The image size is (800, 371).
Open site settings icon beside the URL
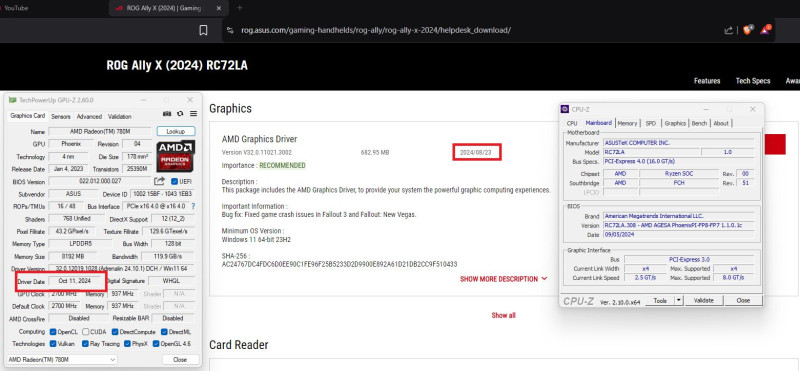[x=230, y=31]
